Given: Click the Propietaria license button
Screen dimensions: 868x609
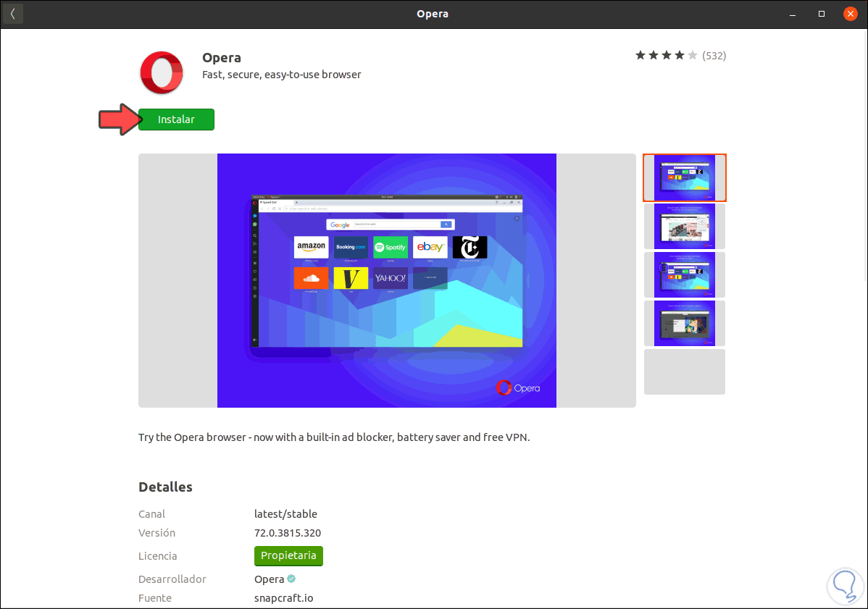Looking at the screenshot, I should 288,556.
